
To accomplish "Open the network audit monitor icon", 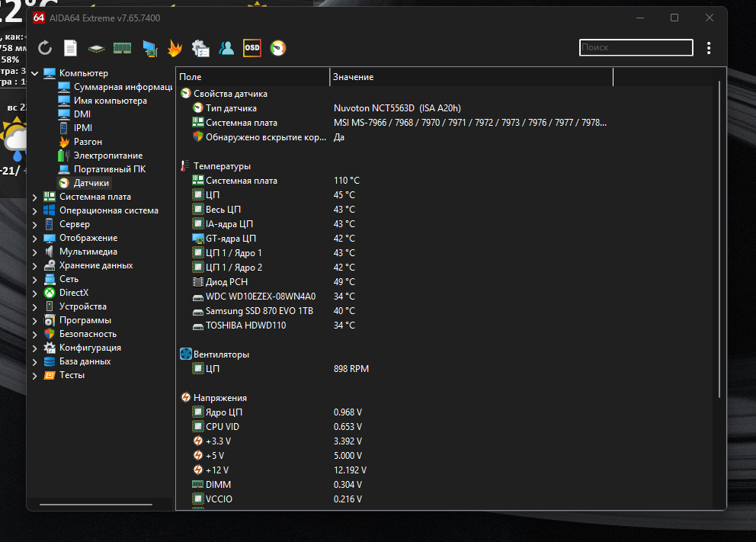I will [x=149, y=48].
